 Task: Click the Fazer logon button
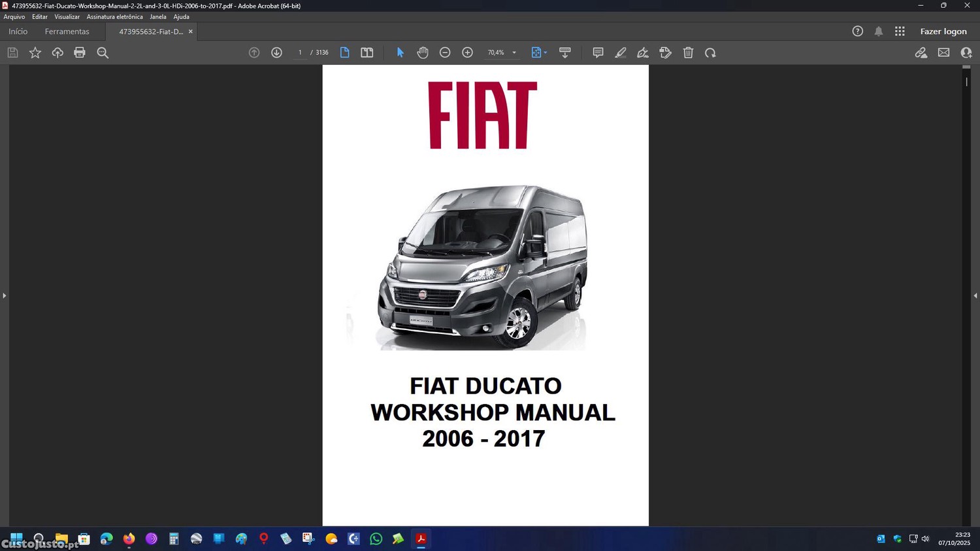(943, 31)
